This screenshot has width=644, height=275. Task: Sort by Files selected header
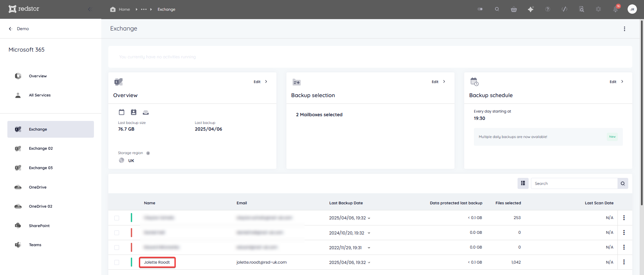(508, 203)
